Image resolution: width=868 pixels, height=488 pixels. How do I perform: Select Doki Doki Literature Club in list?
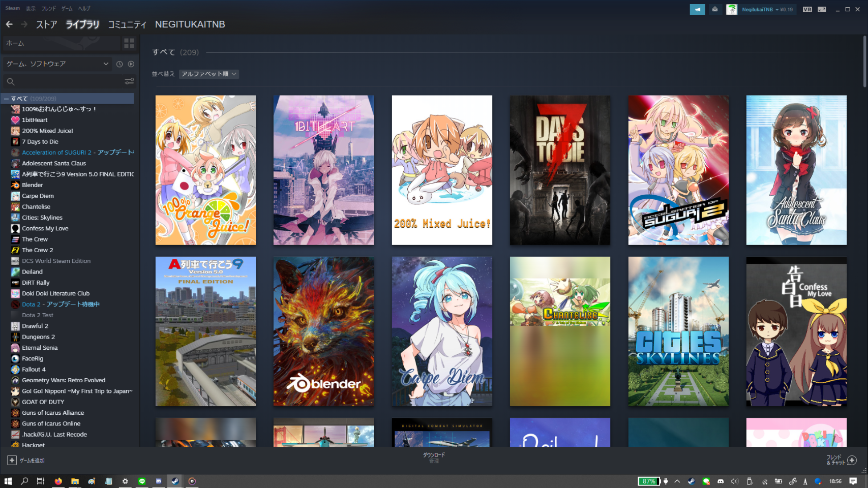coord(55,293)
